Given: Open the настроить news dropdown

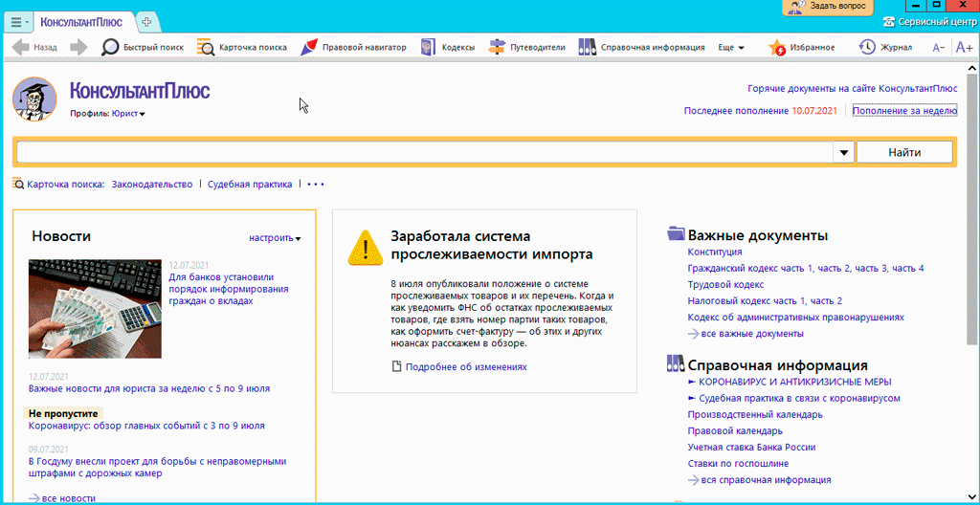Looking at the screenshot, I should click(x=275, y=237).
